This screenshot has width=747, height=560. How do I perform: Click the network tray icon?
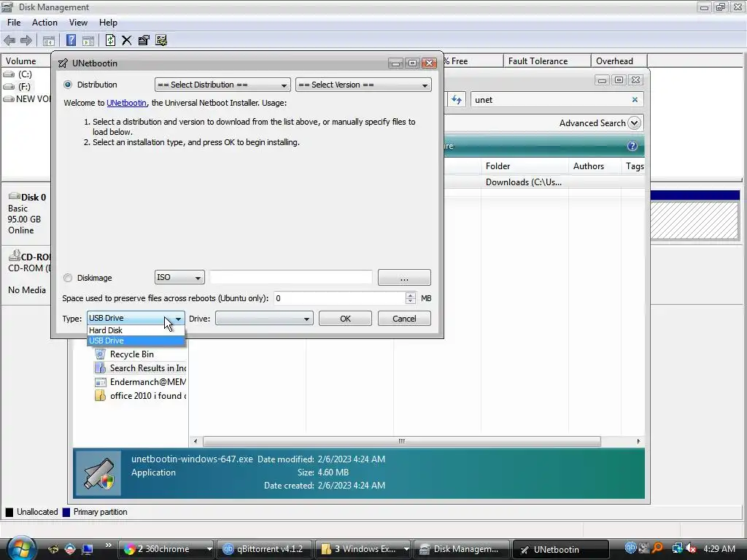coord(678,548)
